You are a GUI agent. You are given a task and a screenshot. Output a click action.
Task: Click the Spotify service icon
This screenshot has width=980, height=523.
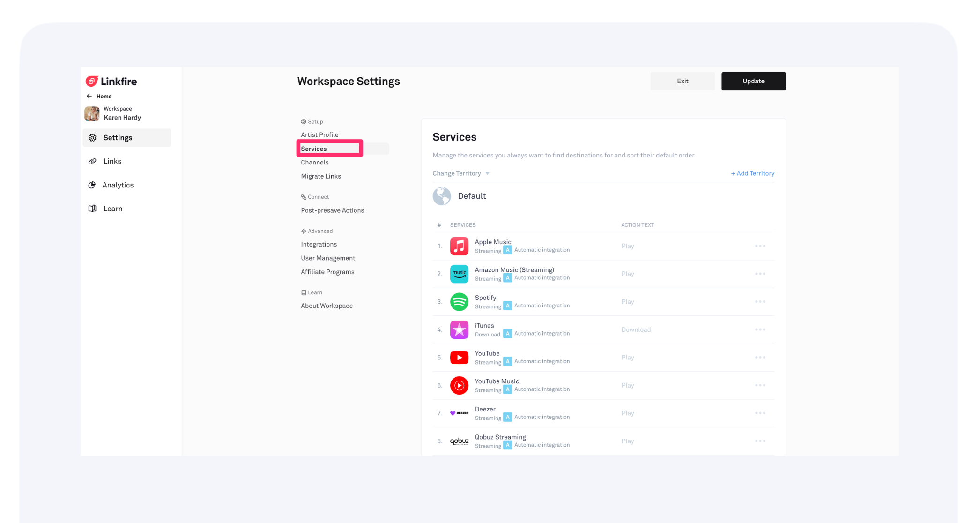[459, 302]
